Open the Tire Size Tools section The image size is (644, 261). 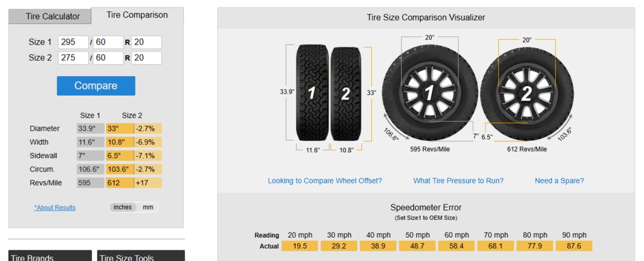(x=141, y=256)
